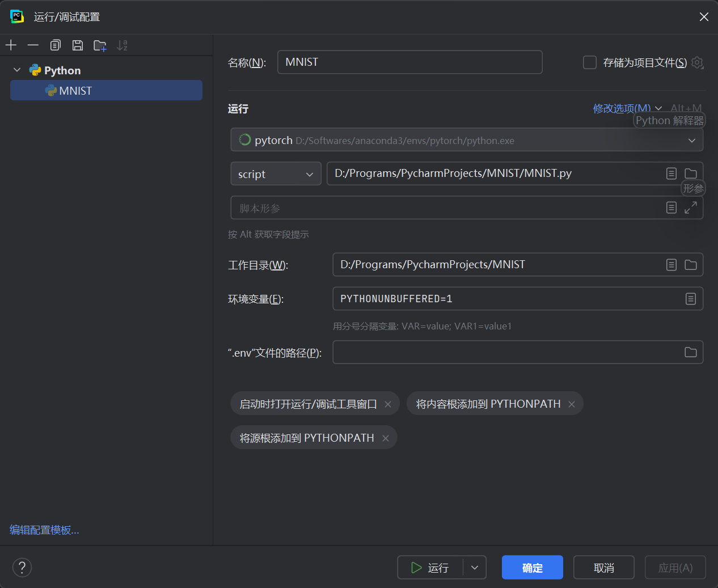Create a new folder for configurations

pyautogui.click(x=100, y=45)
